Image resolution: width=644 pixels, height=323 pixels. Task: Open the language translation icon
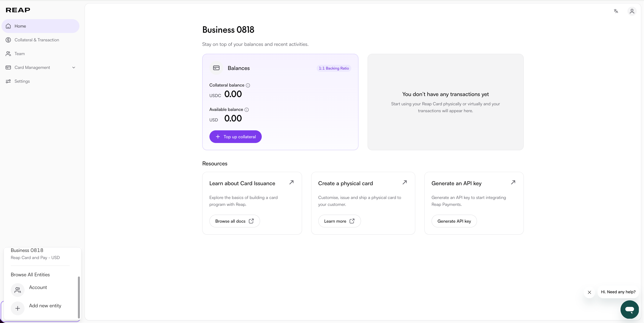tap(616, 11)
